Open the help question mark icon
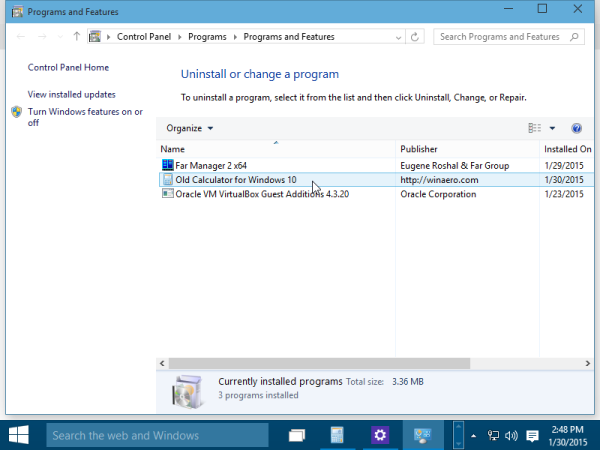600x450 pixels. coord(576,128)
